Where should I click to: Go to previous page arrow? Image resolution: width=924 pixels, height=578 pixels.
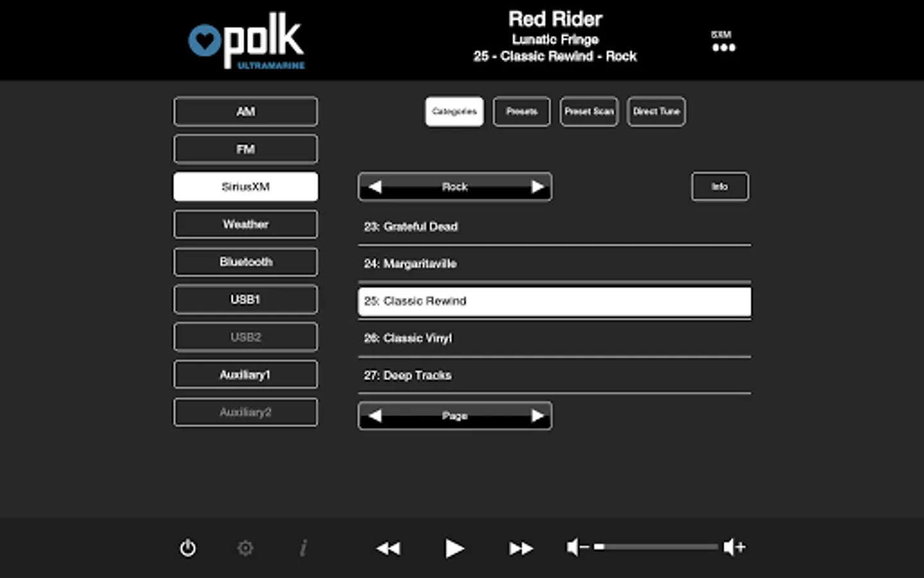tap(375, 416)
